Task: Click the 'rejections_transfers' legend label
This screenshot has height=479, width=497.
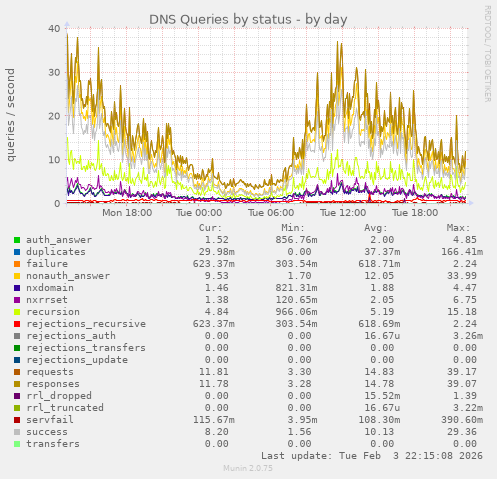Action: click(x=86, y=348)
